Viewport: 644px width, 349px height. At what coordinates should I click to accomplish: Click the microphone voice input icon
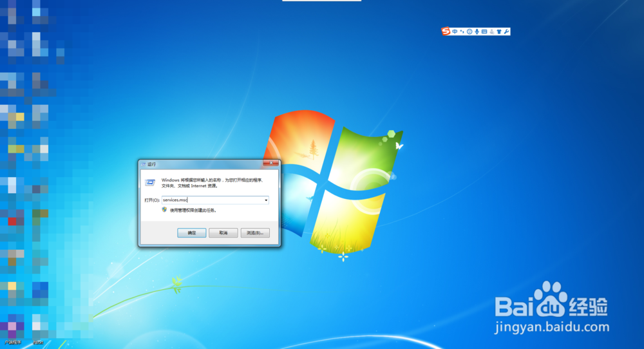477,32
